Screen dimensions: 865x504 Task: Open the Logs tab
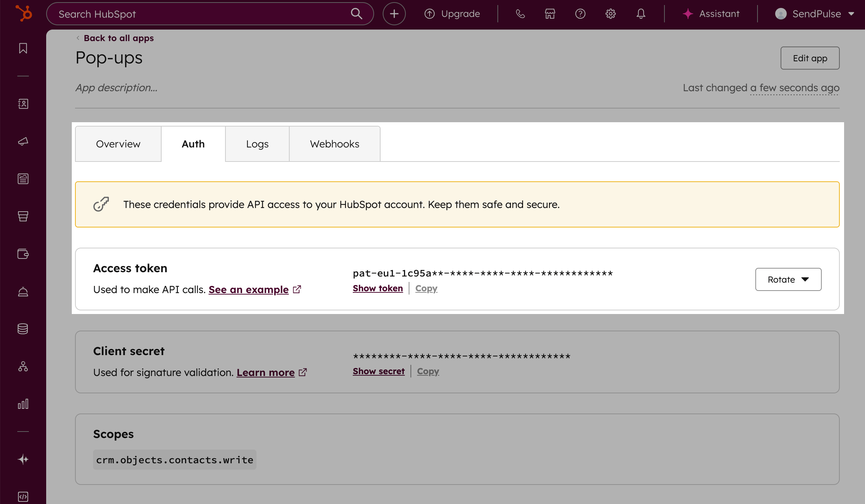(x=257, y=144)
